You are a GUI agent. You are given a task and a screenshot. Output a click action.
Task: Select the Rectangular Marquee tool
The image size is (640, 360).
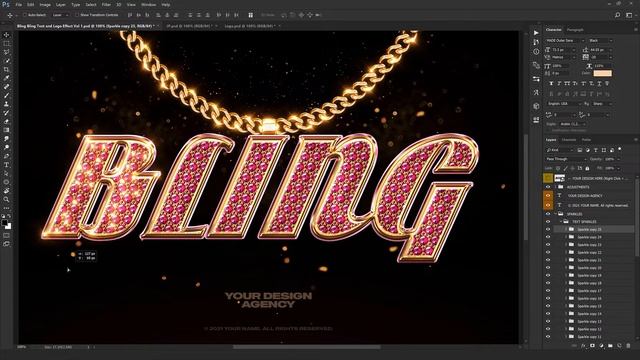pyautogui.click(x=7, y=43)
